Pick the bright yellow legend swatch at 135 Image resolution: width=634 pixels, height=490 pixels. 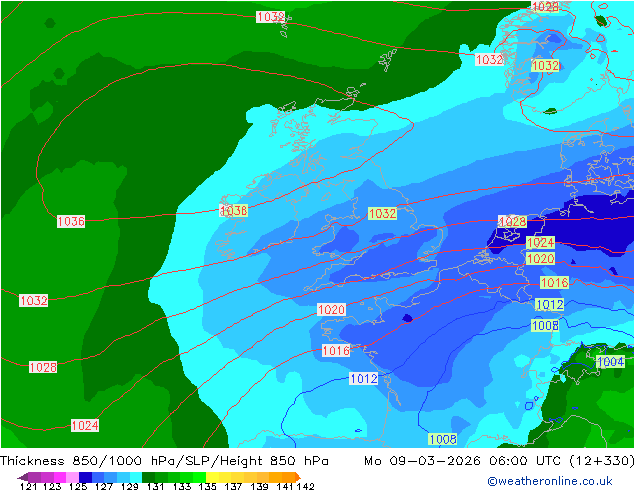[x=212, y=477]
